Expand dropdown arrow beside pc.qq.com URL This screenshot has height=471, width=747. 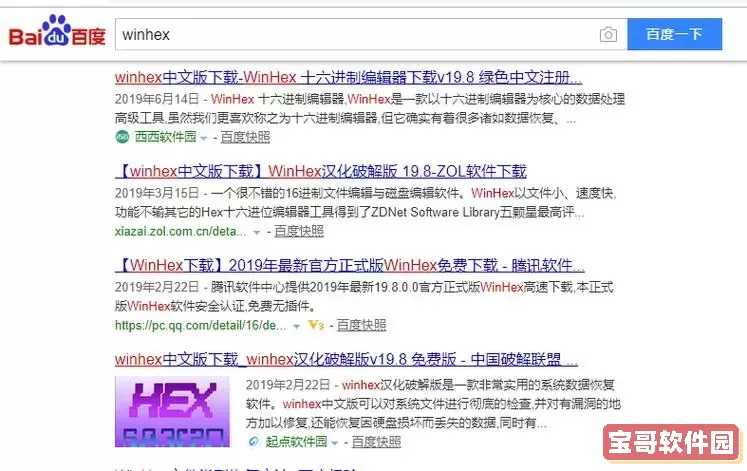point(296,326)
